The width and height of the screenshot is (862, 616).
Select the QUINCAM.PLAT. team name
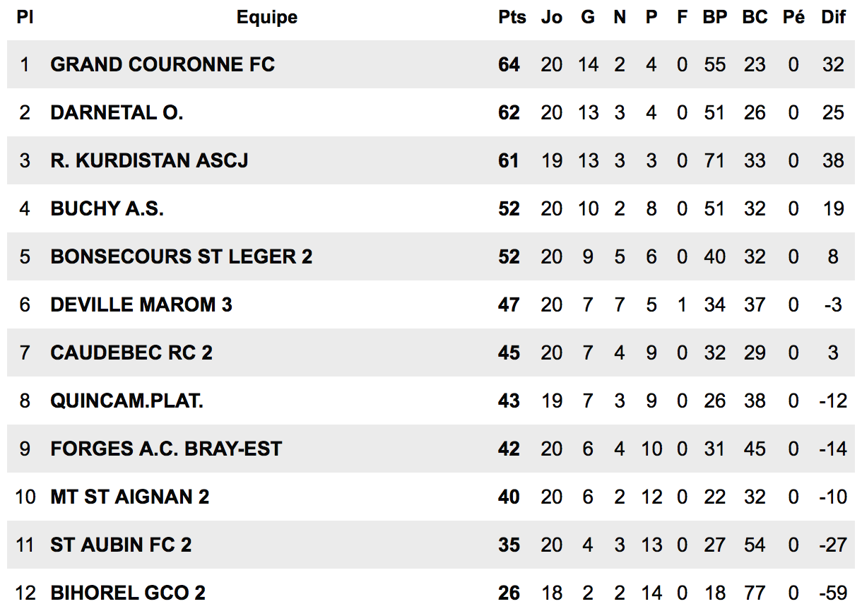point(127,401)
